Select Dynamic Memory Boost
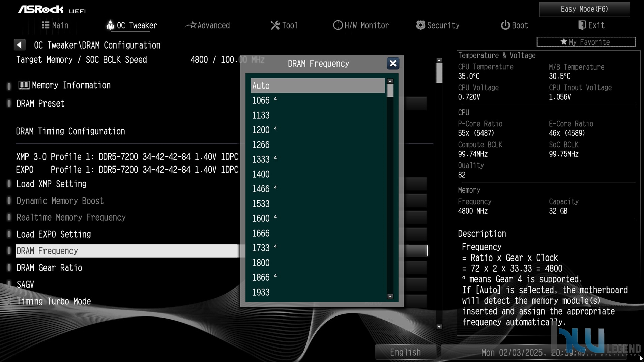This screenshot has height=362, width=644. coord(60,201)
